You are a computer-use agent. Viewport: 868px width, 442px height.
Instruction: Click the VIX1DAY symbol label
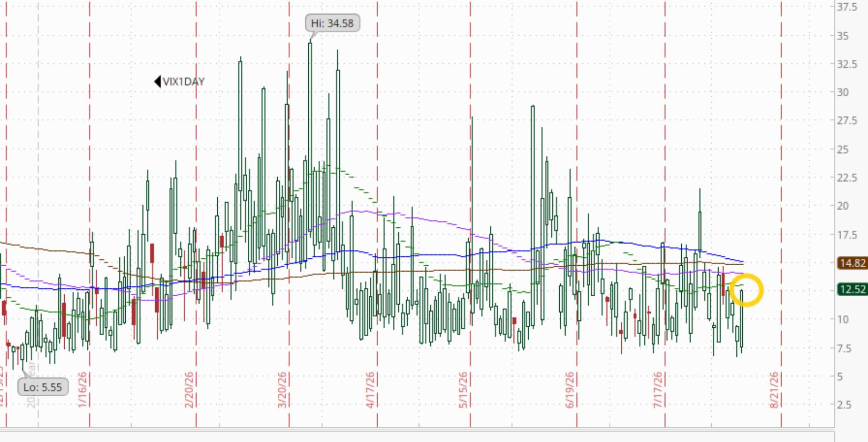(x=183, y=82)
